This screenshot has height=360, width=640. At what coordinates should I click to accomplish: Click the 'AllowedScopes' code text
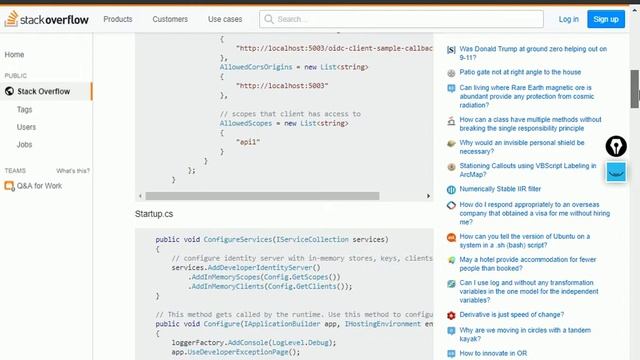click(246, 123)
